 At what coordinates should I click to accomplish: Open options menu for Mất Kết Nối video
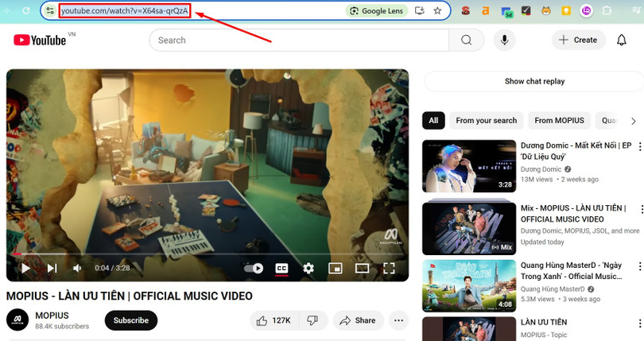pyautogui.click(x=639, y=146)
